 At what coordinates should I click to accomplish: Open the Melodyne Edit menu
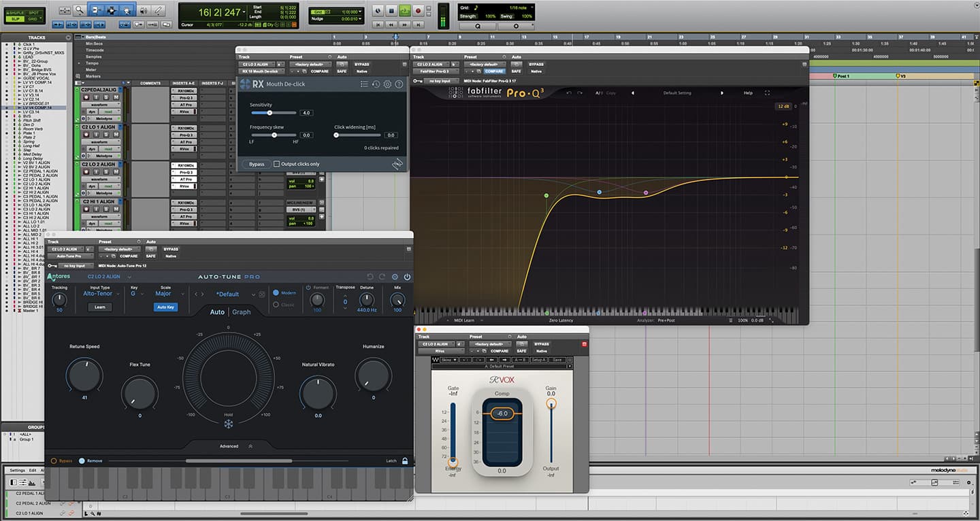point(33,470)
